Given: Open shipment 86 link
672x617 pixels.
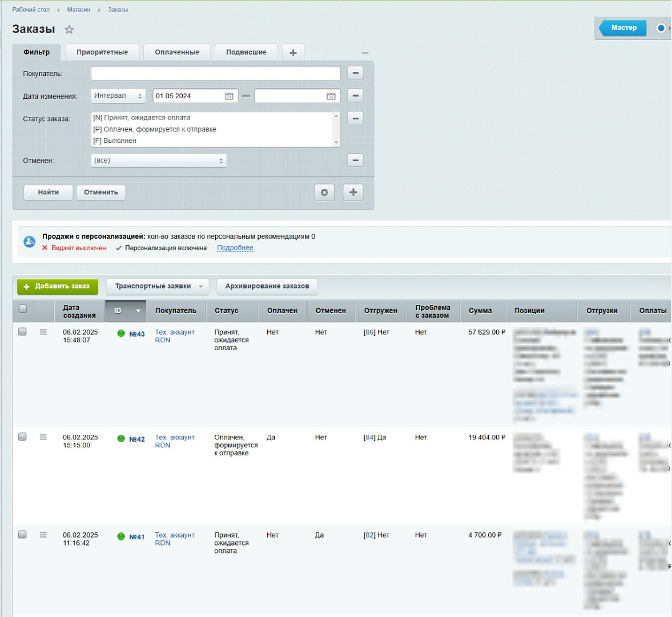Looking at the screenshot, I should pos(369,332).
